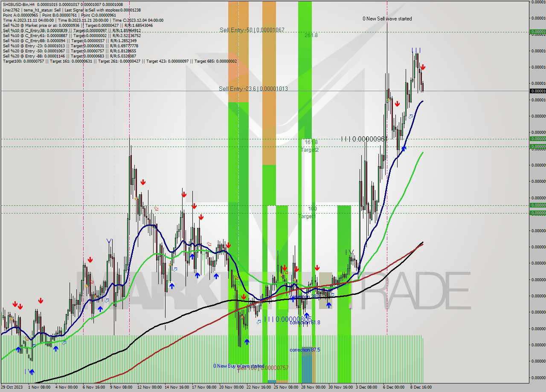Select the 'Sell %10 @ C_Entry38' line
Viewport: 546px width, 392px height.
coord(72,30)
